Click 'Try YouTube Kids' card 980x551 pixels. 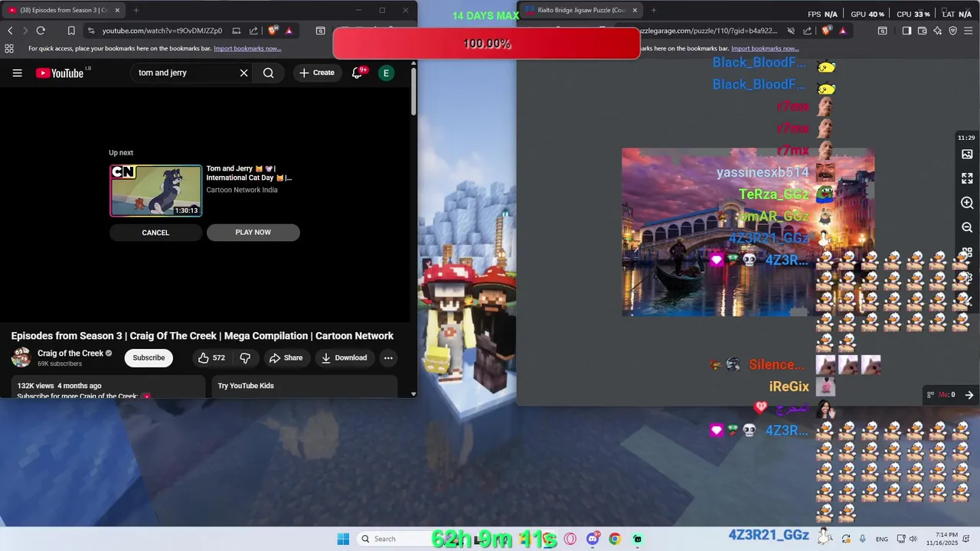pos(305,386)
